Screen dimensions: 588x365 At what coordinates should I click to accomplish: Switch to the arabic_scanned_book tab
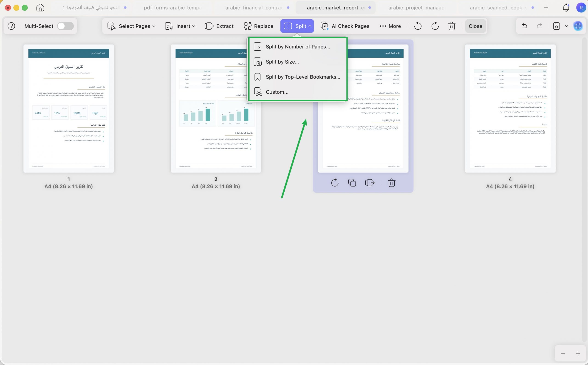(x=498, y=8)
